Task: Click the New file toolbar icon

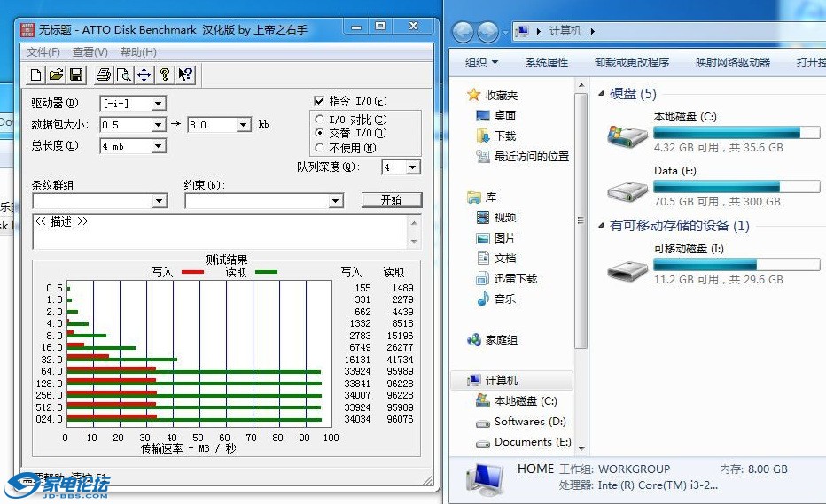Action: coord(36,74)
